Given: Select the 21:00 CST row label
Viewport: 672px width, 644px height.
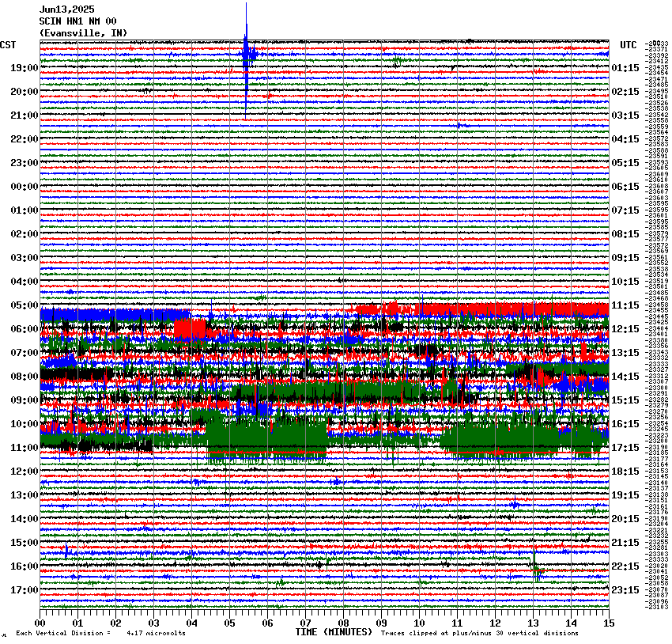Looking at the screenshot, I should coord(25,116).
